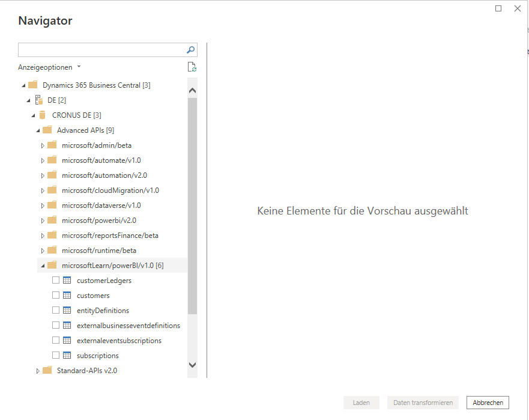Viewport: 529px width, 420px height.
Task: Click the microsoft/dataverse/v1.0 folder icon
Action: coord(52,205)
